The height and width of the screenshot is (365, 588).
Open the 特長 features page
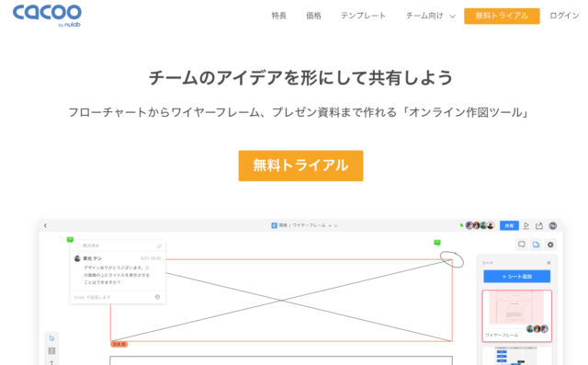point(279,16)
